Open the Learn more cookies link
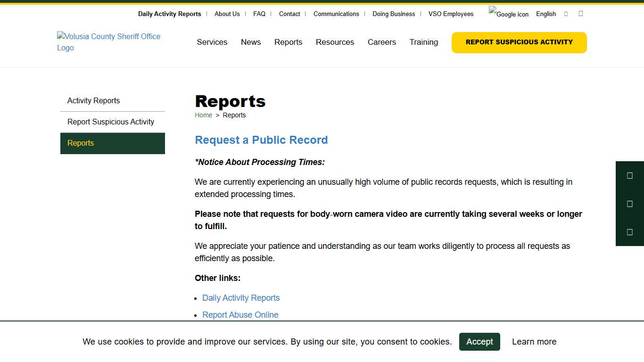The width and height of the screenshot is (644, 362). coord(534,342)
